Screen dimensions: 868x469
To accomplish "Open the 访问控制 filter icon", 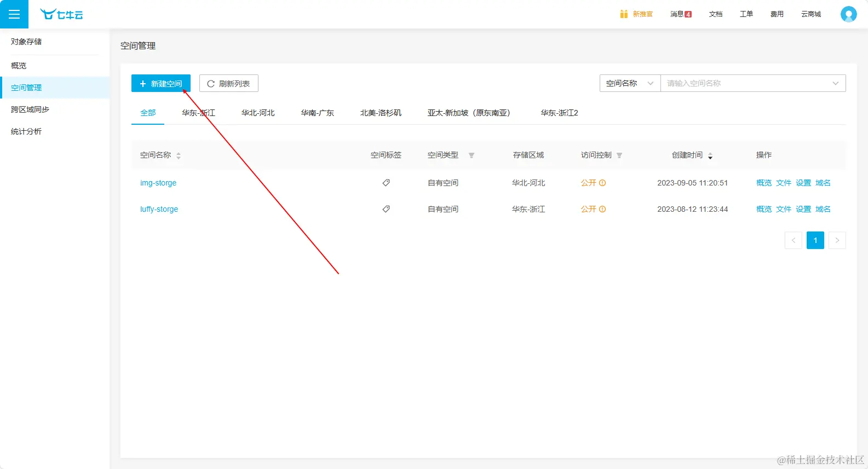I will (619, 155).
